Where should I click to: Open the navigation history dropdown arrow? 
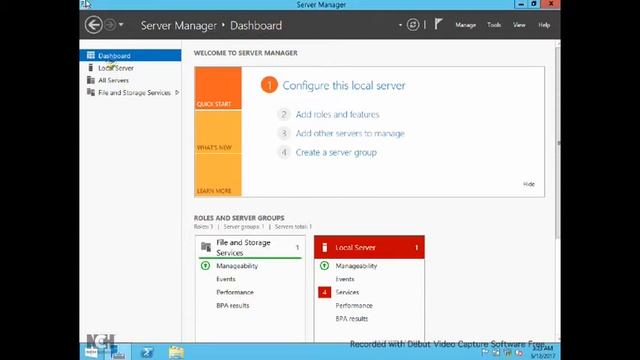click(x=121, y=25)
